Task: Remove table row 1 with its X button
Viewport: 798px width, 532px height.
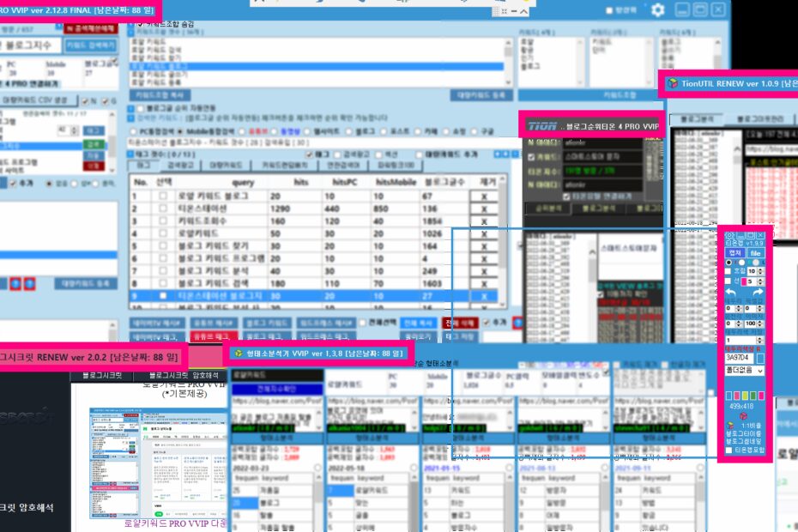Action: (x=484, y=196)
